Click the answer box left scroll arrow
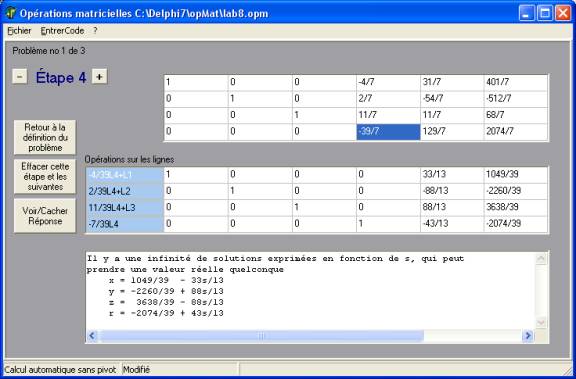 [x=92, y=336]
